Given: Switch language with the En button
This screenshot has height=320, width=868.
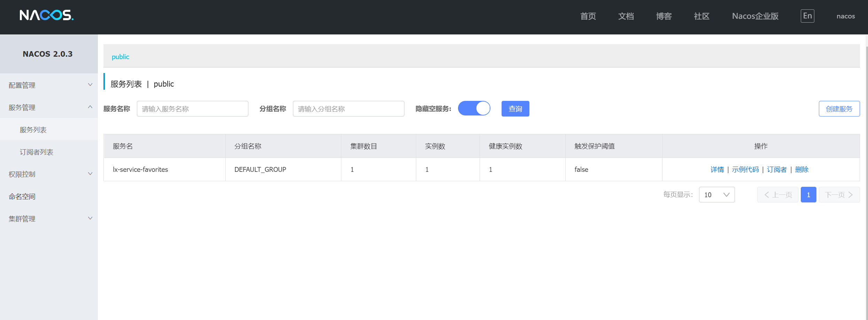Looking at the screenshot, I should point(807,16).
